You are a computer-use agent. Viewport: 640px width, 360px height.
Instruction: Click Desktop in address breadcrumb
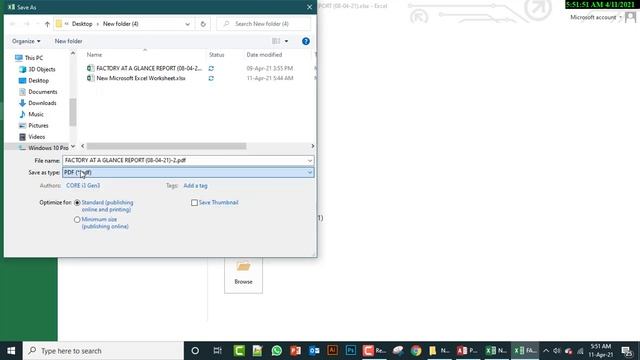(82, 24)
